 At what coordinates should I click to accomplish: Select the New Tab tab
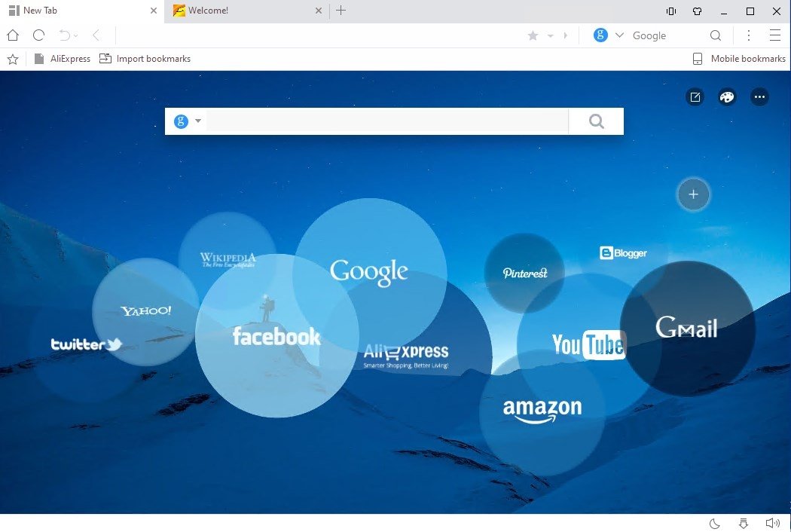75,11
